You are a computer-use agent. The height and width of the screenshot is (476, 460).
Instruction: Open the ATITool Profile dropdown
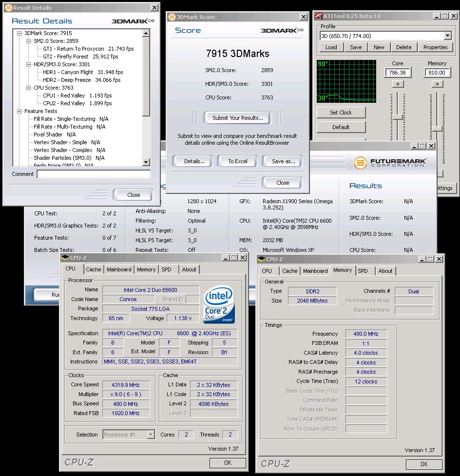pos(447,36)
